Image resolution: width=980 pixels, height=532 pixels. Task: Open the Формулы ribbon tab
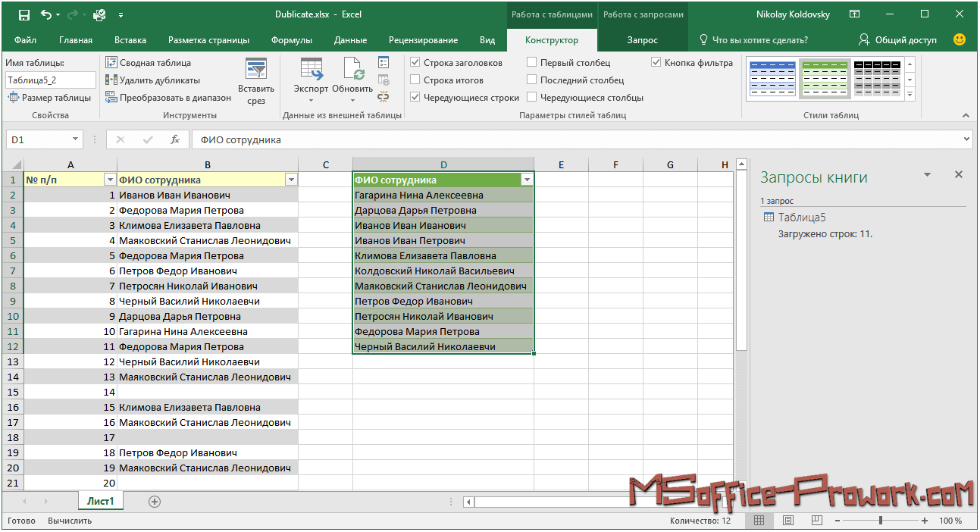pos(291,40)
